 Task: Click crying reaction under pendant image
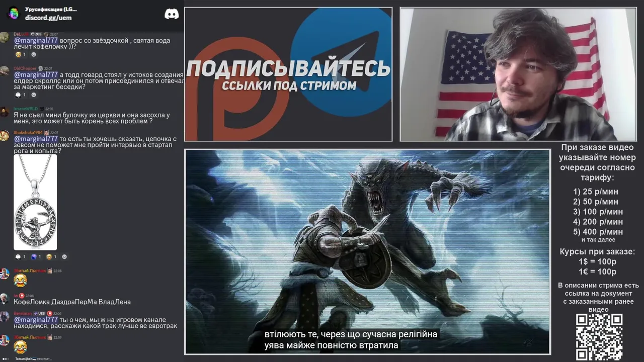click(x=51, y=256)
